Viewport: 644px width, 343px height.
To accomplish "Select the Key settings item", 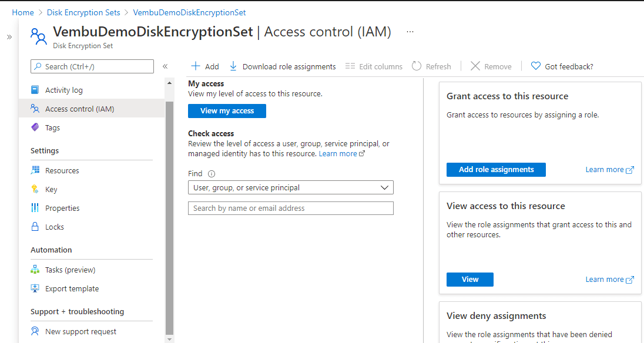I will tap(51, 189).
